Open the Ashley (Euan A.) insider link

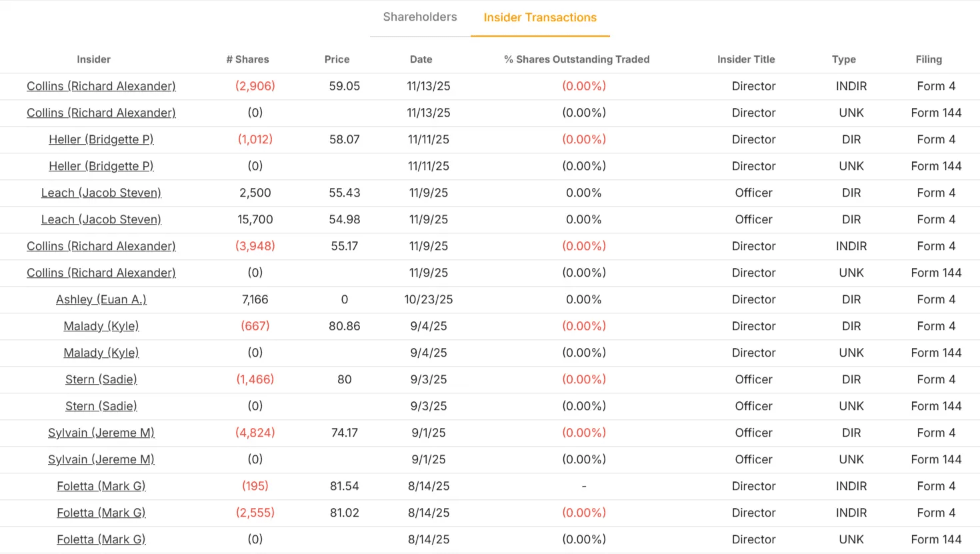[101, 299]
